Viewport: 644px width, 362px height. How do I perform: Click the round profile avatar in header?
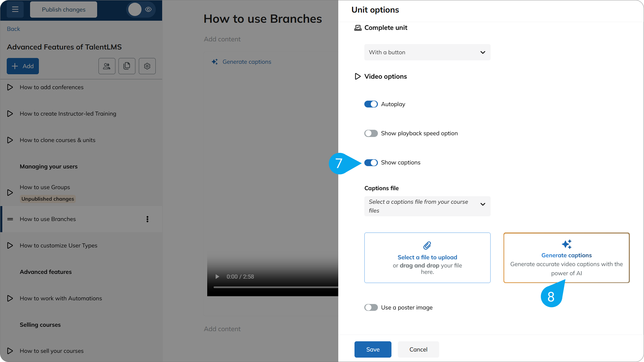click(135, 10)
